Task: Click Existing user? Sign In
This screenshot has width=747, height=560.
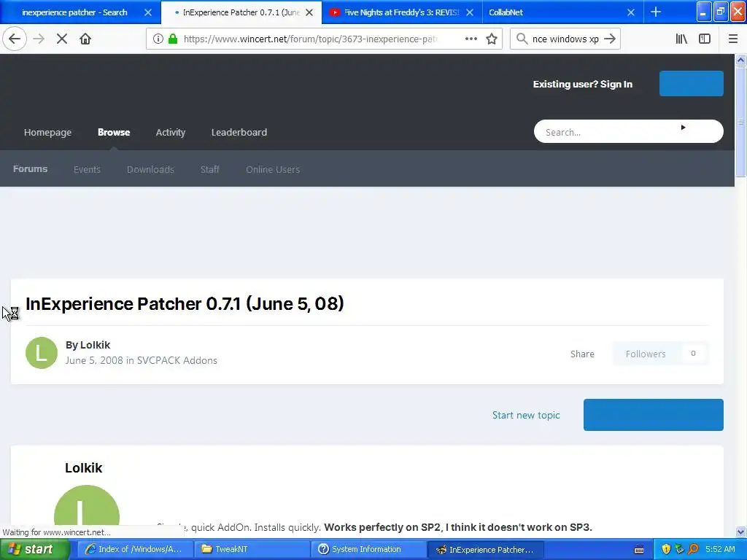Action: click(x=583, y=85)
